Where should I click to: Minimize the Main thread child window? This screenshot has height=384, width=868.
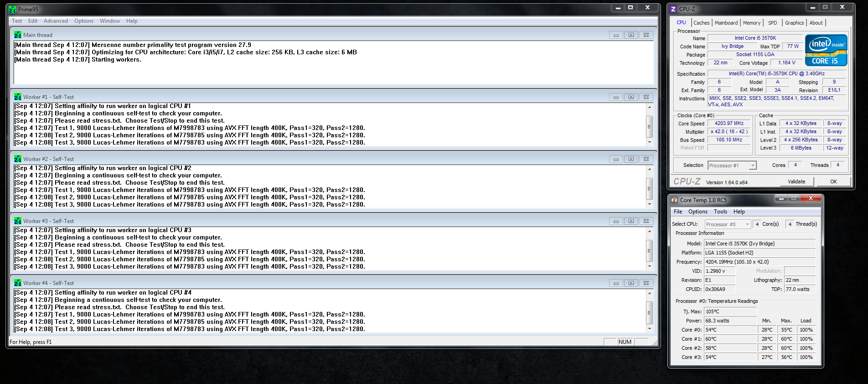(616, 35)
